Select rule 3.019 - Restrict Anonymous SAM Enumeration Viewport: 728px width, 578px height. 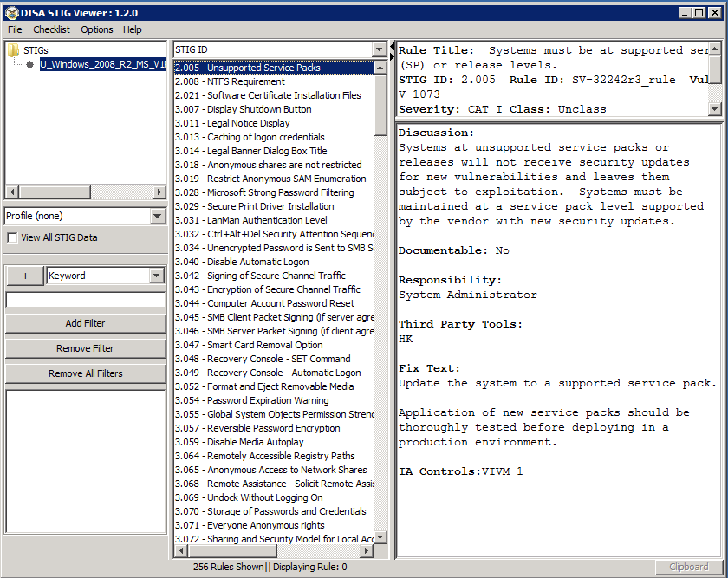[x=274, y=179]
